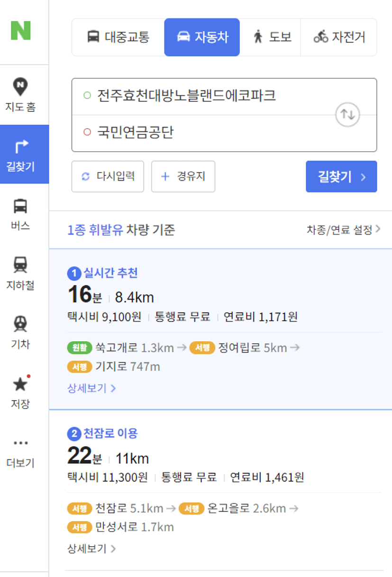
Task: Click the 다시입력 reset button
Action: 108,176
